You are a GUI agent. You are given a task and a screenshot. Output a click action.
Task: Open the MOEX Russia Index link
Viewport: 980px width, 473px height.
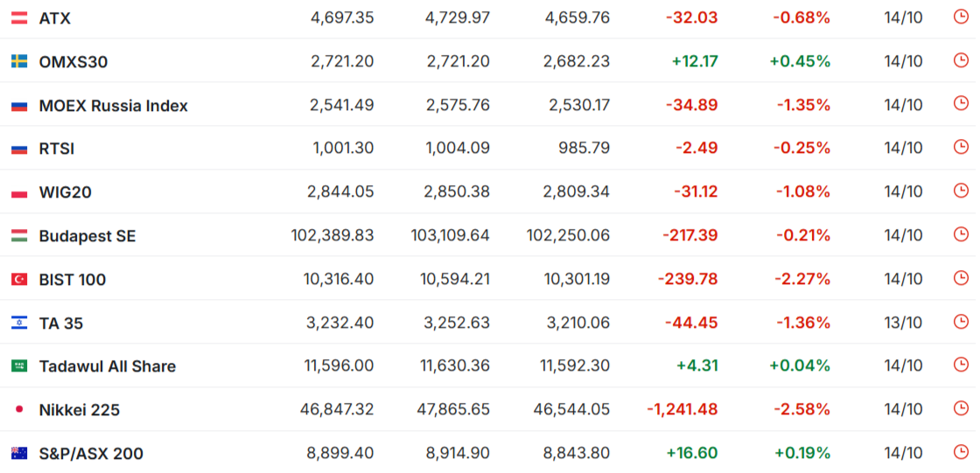pos(114,106)
